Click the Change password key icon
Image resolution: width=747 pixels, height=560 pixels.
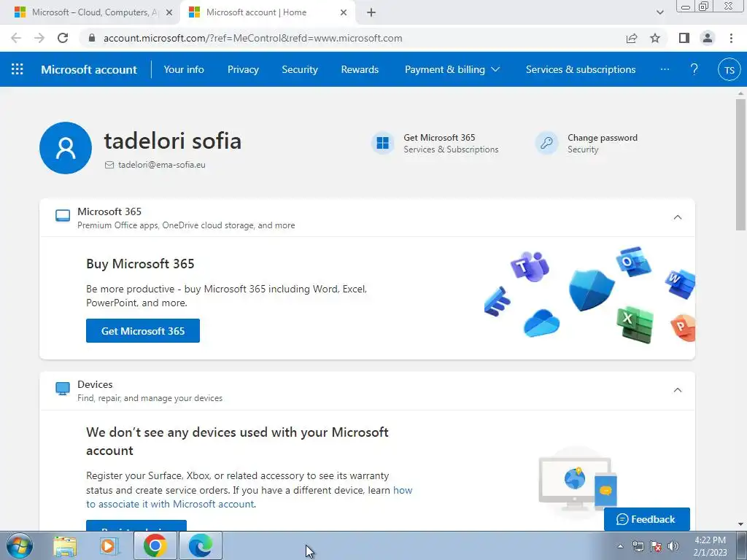546,143
